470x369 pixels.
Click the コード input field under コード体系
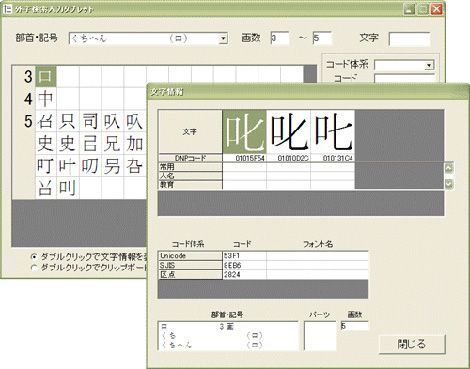point(404,79)
